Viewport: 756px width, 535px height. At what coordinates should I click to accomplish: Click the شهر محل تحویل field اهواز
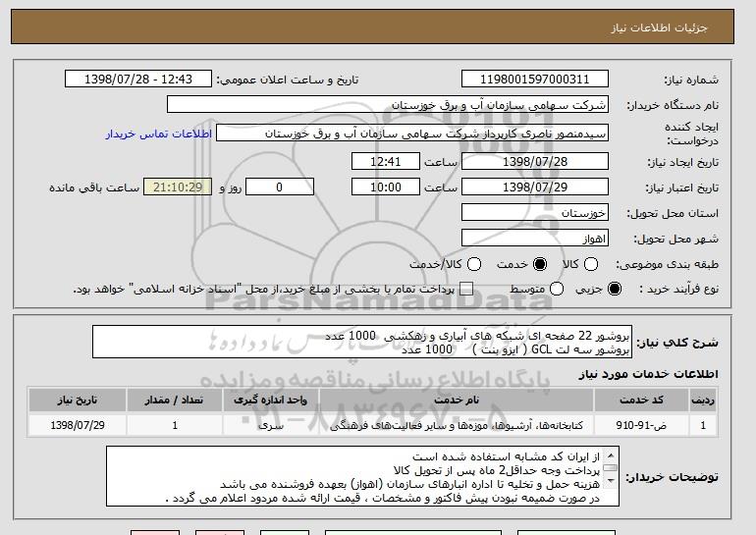(x=535, y=239)
